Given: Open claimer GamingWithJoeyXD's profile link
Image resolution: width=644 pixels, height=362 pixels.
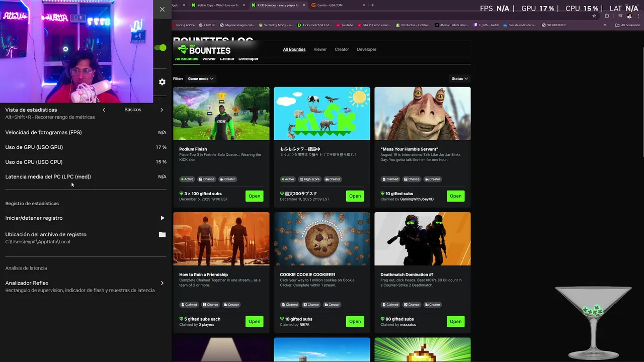Looking at the screenshot, I should [417, 199].
